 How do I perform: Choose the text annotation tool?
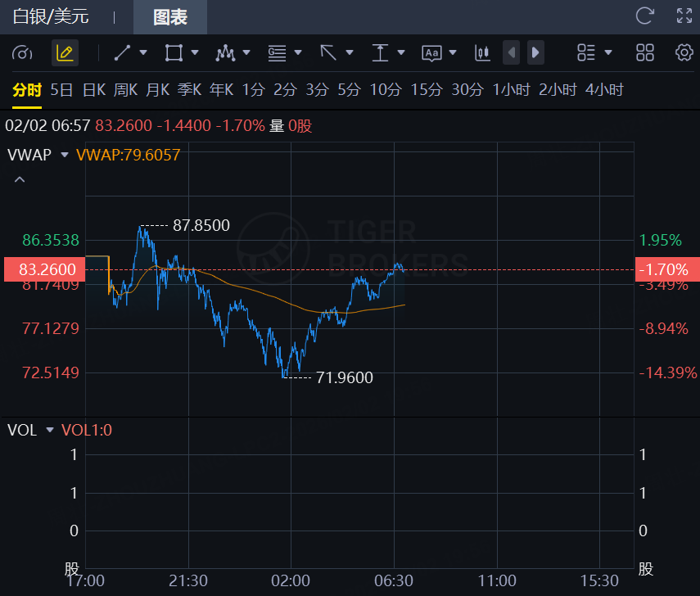[431, 53]
